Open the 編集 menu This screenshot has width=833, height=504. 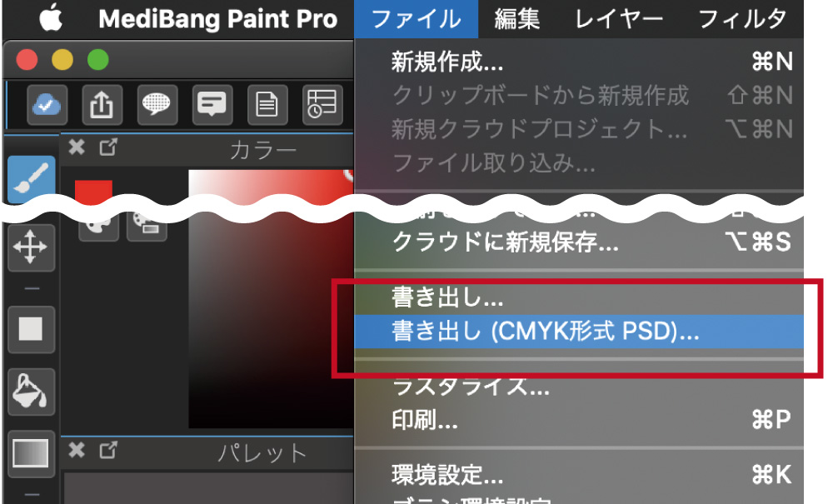click(517, 19)
